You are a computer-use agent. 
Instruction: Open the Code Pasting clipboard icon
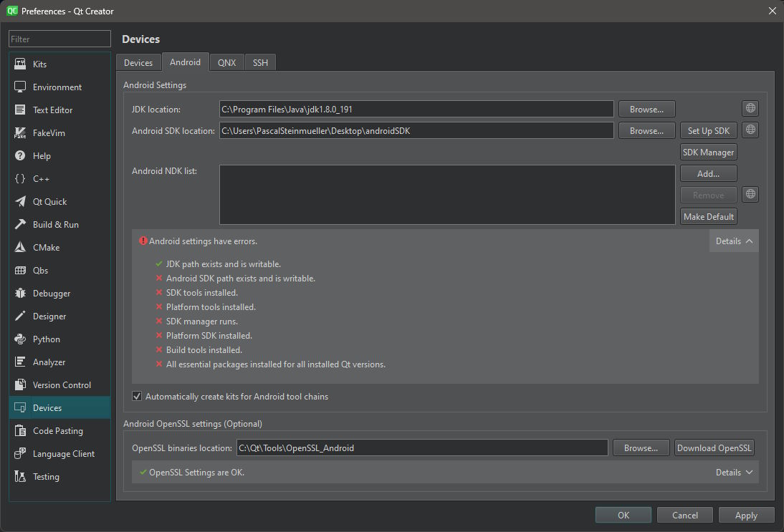[20, 430]
